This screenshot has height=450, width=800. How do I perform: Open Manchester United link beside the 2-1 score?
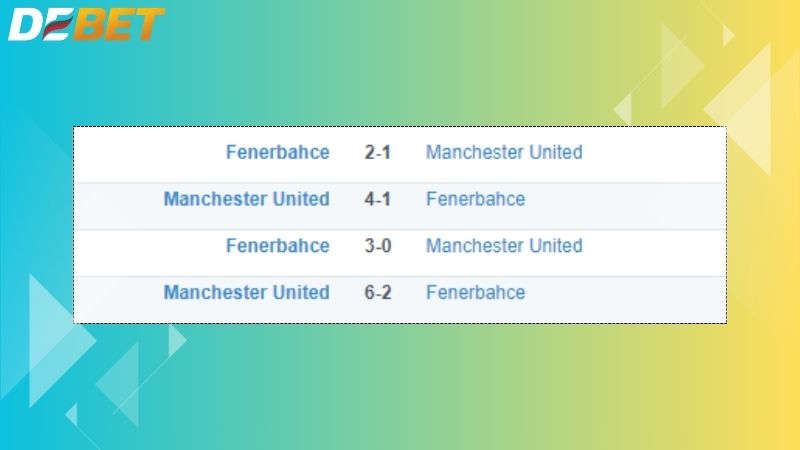click(x=504, y=153)
